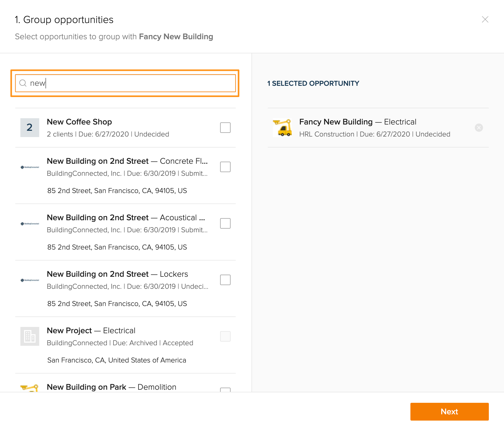This screenshot has width=504, height=430.
Task: Tick the Acoustical opportunity checkbox
Action: click(225, 223)
